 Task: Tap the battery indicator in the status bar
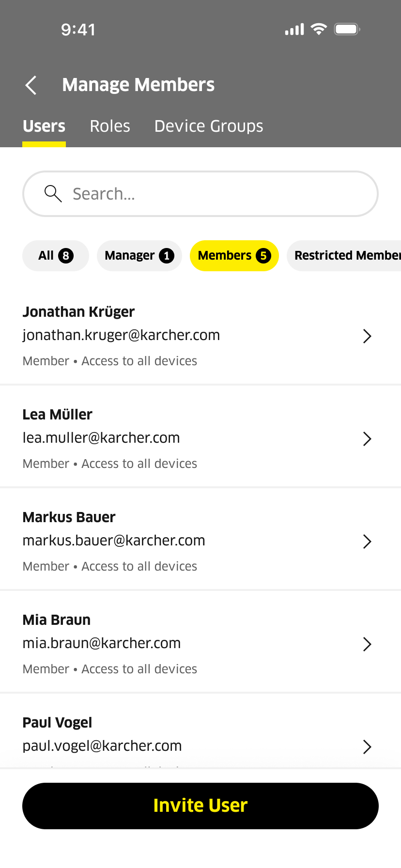coord(347,29)
